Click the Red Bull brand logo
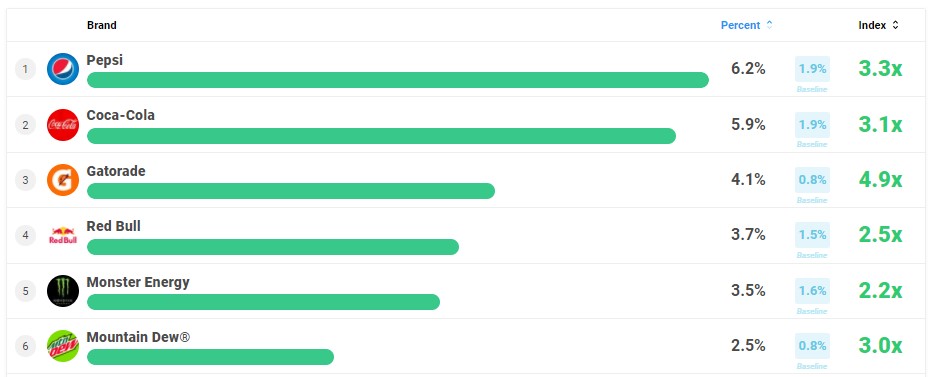The width and height of the screenshot is (934, 377). coord(63,235)
